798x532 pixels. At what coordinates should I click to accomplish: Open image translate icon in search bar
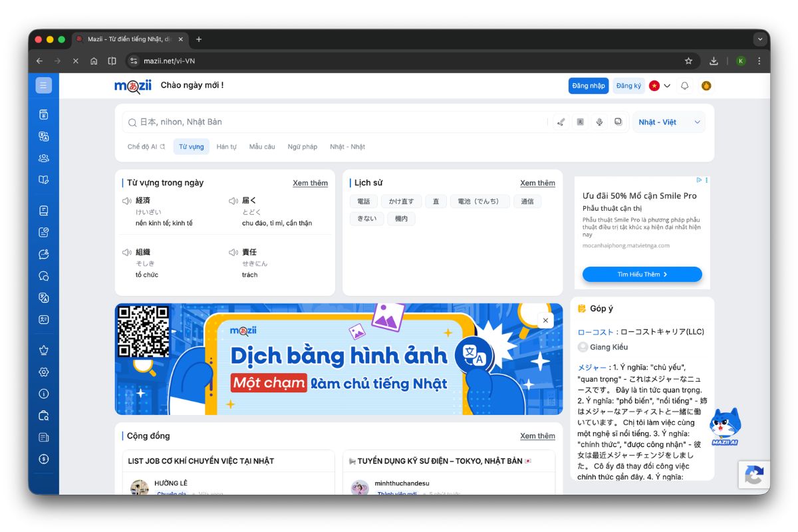pos(618,122)
